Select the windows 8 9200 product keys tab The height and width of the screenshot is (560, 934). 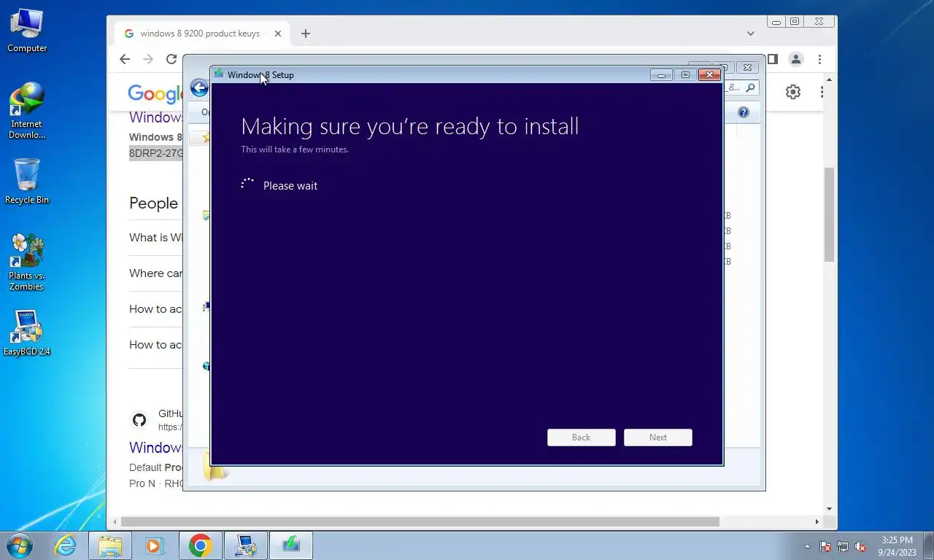(203, 34)
